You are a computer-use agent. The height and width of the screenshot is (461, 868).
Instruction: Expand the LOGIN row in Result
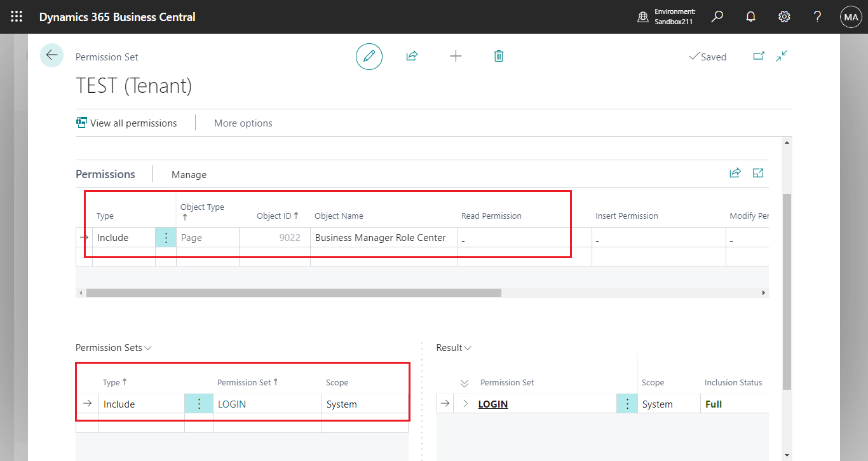point(465,403)
